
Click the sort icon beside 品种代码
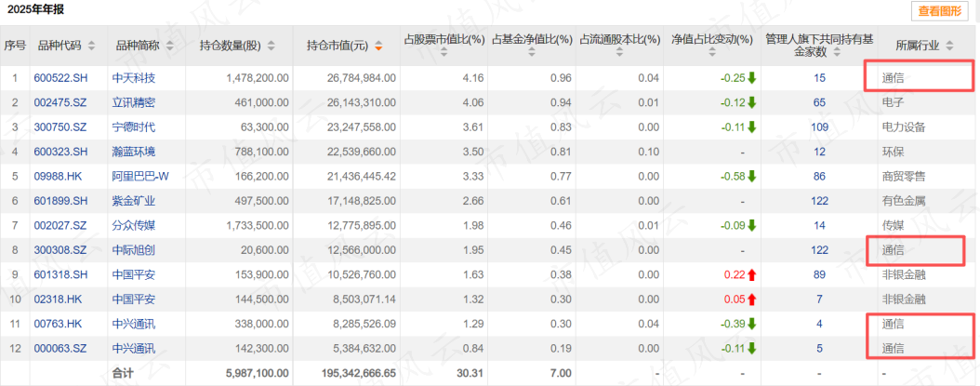(92, 46)
